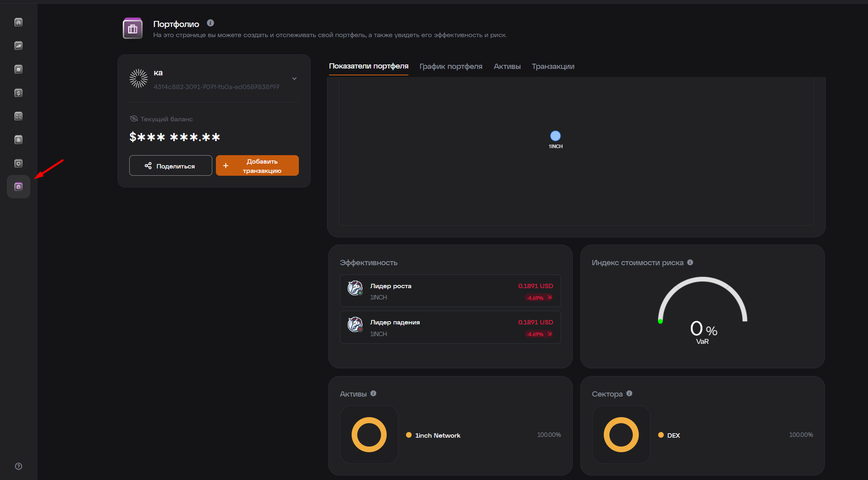Click the Сектора donut chart
The width and height of the screenshot is (868, 480).
click(621, 435)
